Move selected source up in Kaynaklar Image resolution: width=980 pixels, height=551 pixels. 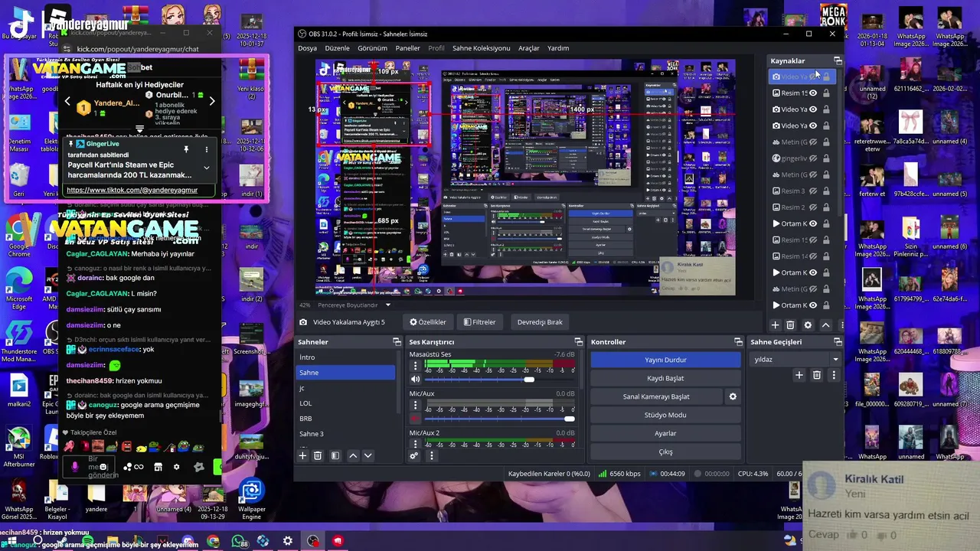pos(825,325)
